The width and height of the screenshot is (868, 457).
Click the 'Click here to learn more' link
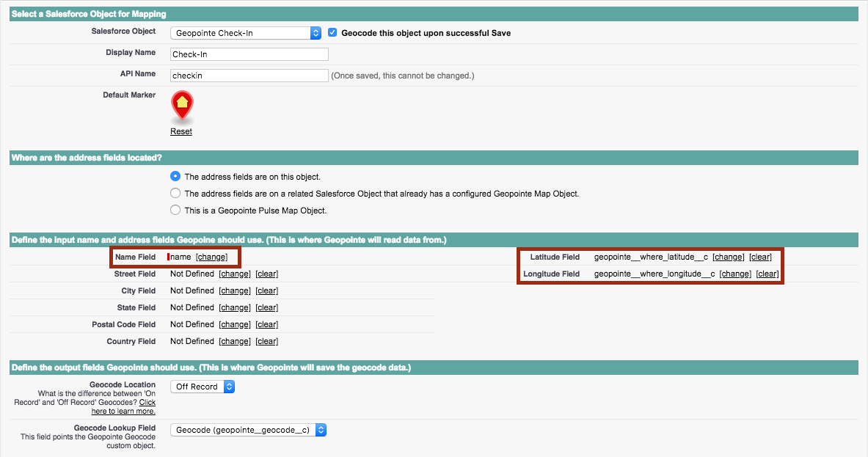click(x=125, y=406)
